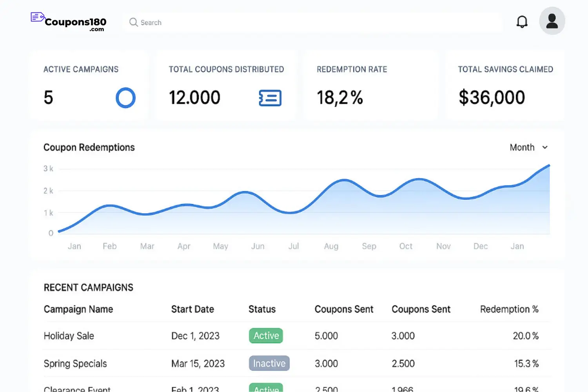Click the magnifier search icon
This screenshot has width=588, height=392.
[133, 22]
